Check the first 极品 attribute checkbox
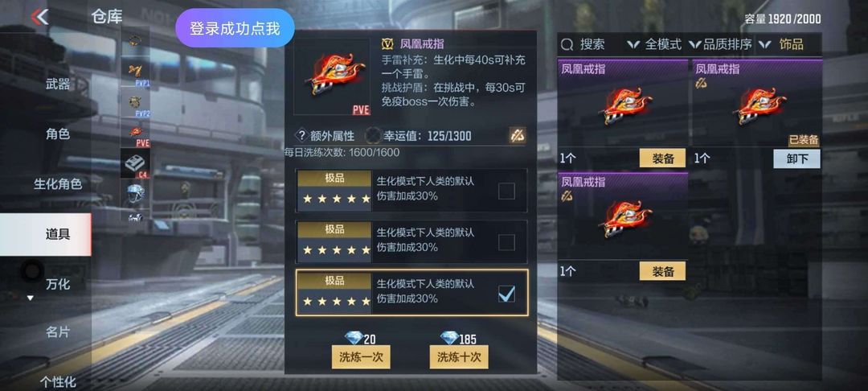868x391 pixels. [506, 191]
